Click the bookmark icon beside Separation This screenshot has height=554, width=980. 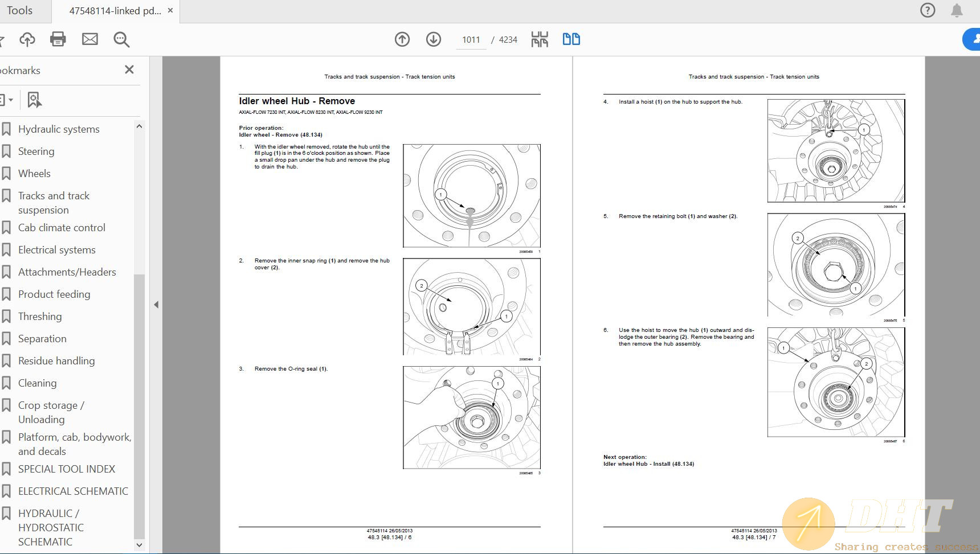point(7,339)
